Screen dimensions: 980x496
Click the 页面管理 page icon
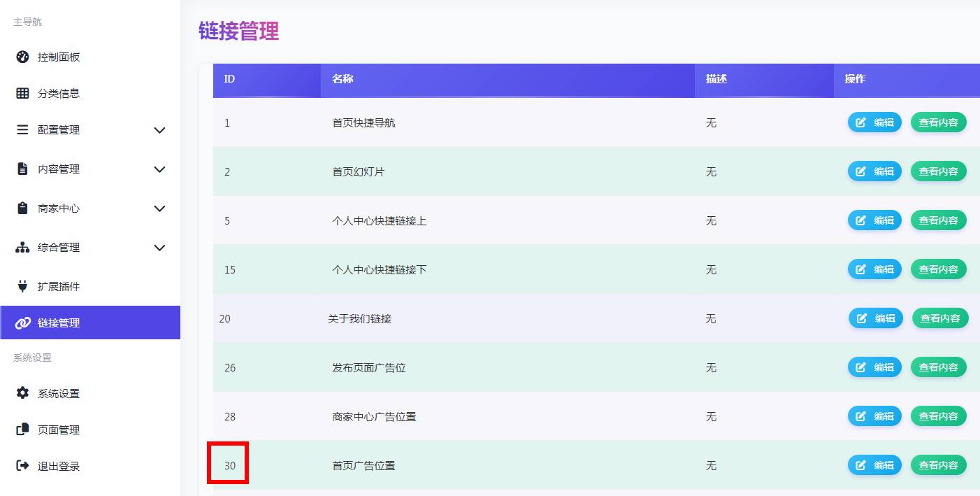22,430
